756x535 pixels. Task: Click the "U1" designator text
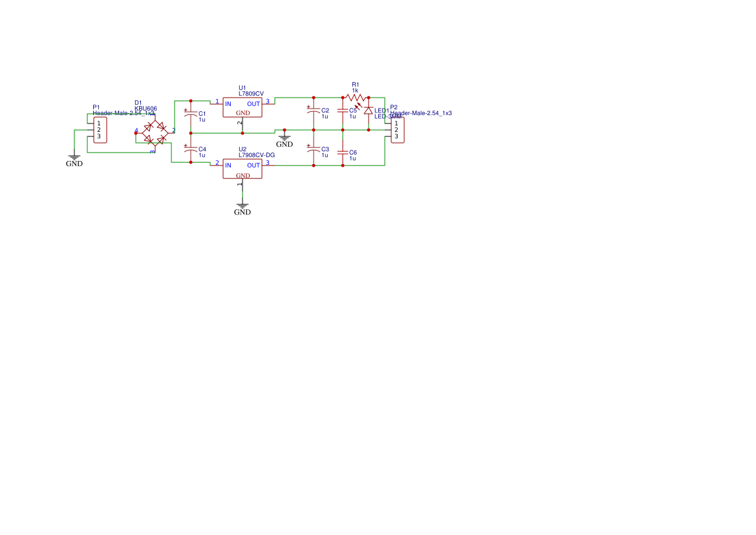[242, 88]
